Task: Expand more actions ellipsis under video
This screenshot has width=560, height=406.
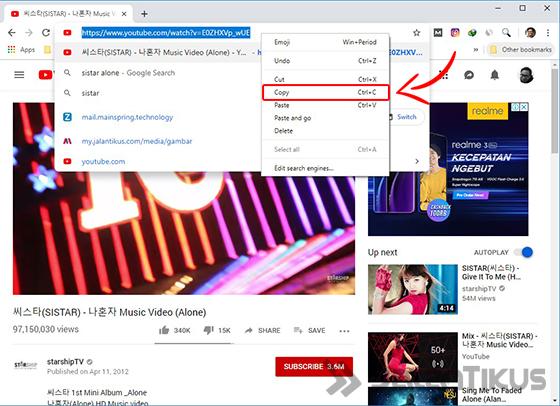Action: click(344, 331)
